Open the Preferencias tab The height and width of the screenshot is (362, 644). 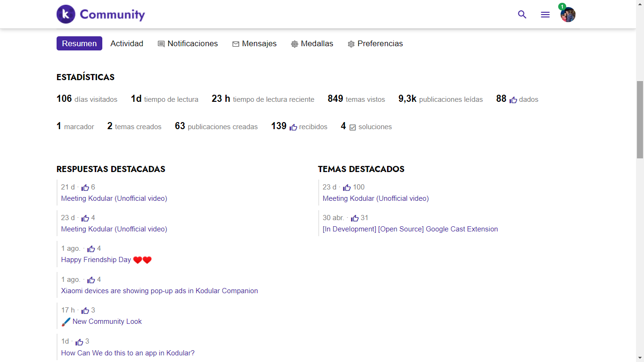click(x=375, y=43)
